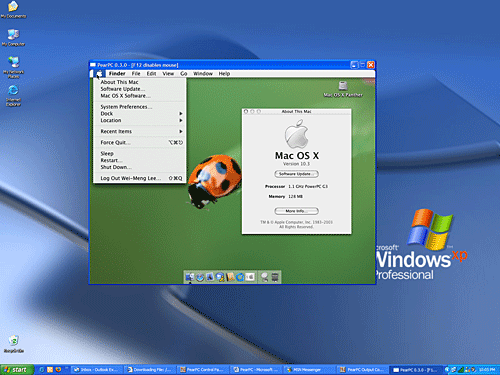The height and width of the screenshot is (375, 500).
Task: Open the Apple menu icon in PearPC
Action: (x=99, y=73)
